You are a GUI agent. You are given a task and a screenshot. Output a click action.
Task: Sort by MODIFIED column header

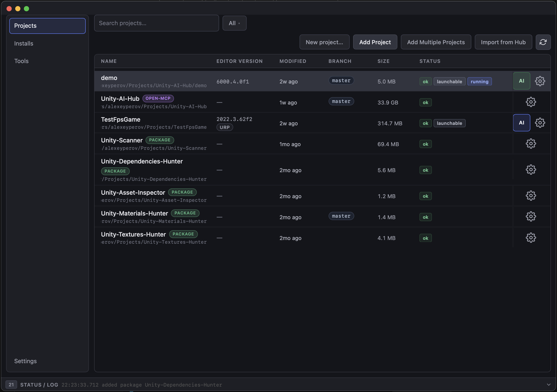(x=293, y=61)
